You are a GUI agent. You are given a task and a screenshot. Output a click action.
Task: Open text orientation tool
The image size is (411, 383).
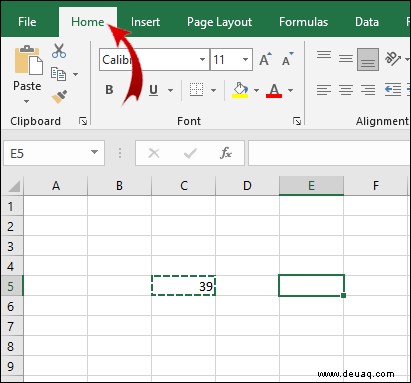(x=393, y=59)
